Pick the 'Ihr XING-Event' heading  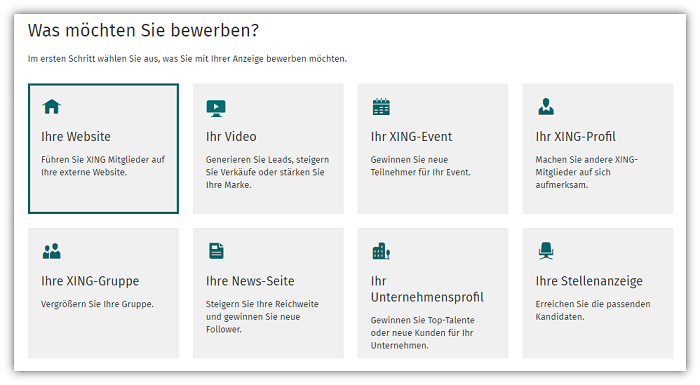pyautogui.click(x=411, y=137)
